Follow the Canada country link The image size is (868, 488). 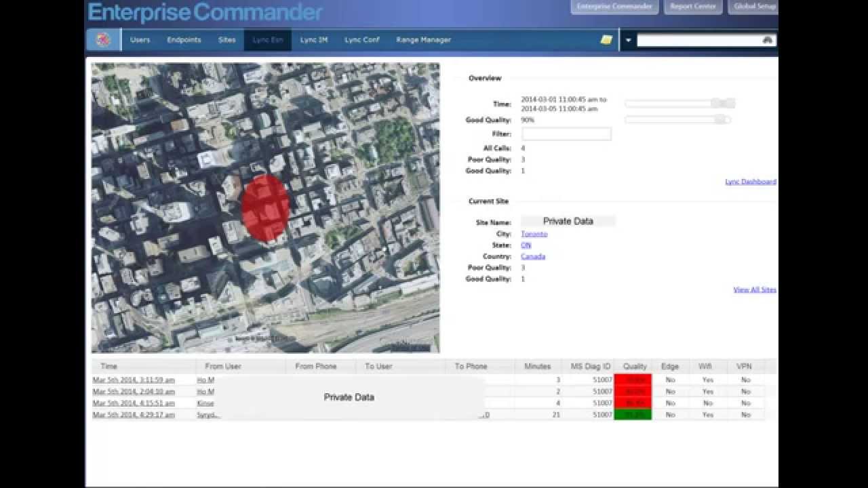point(533,257)
